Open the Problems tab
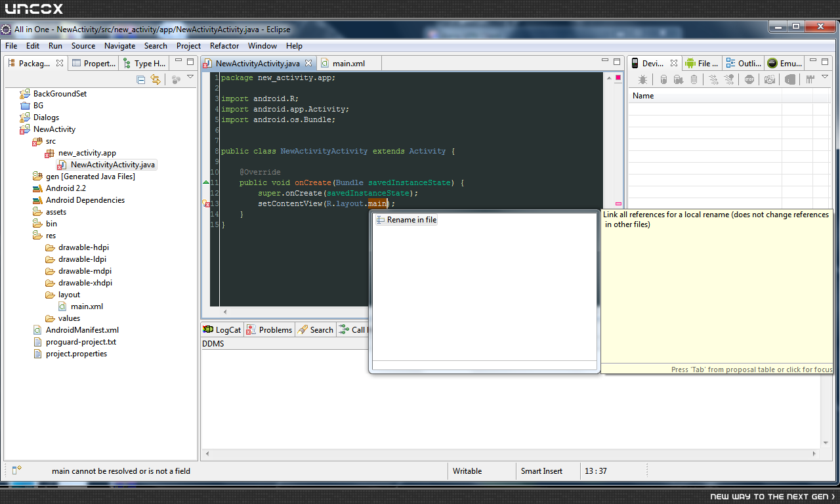Screen dimensions: 840x504 (269, 329)
